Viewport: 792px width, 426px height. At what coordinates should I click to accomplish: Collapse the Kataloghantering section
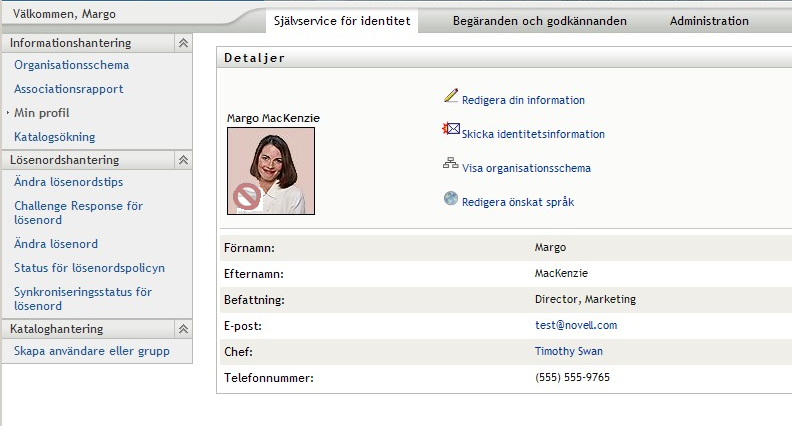coord(183,329)
